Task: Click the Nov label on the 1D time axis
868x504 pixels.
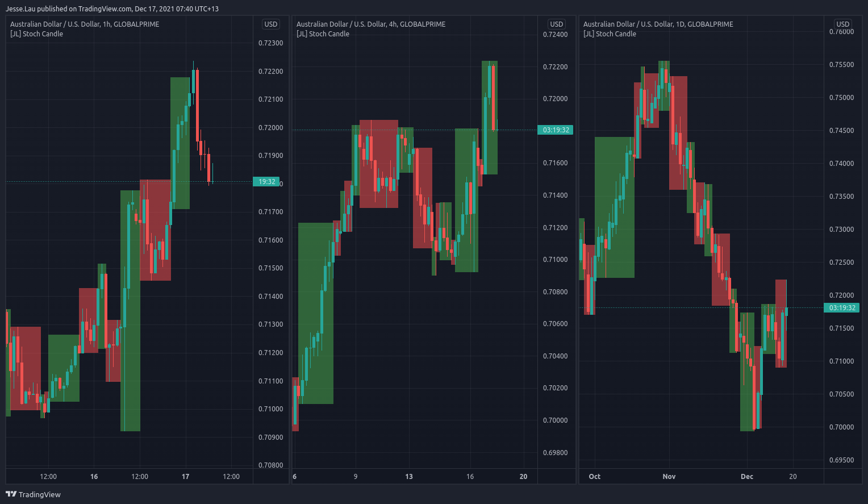Action: (x=669, y=477)
